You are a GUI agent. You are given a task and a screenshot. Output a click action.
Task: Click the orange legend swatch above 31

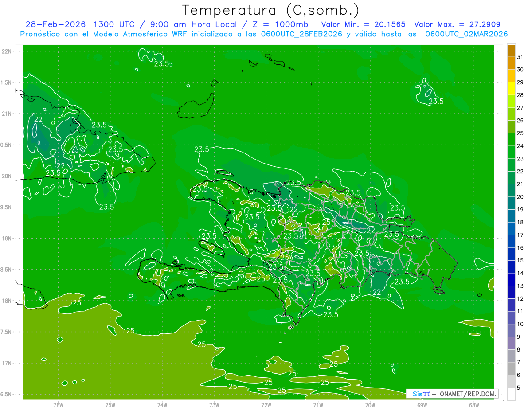511,51
